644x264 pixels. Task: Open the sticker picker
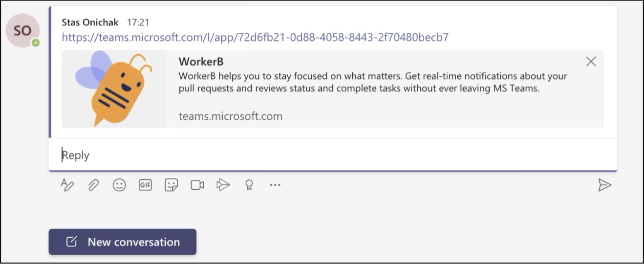pyautogui.click(x=171, y=185)
